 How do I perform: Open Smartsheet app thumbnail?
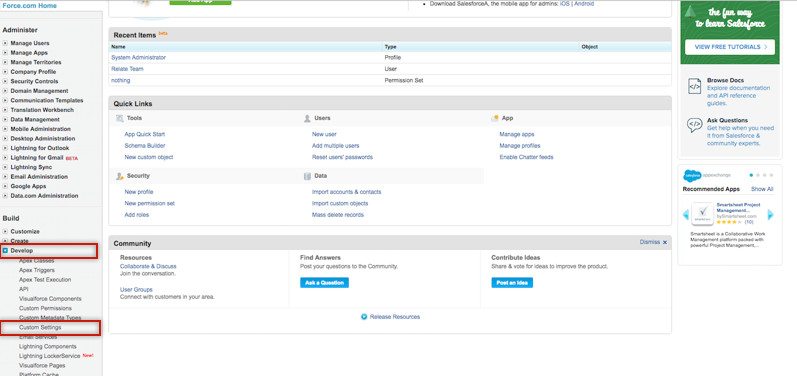coord(702,214)
